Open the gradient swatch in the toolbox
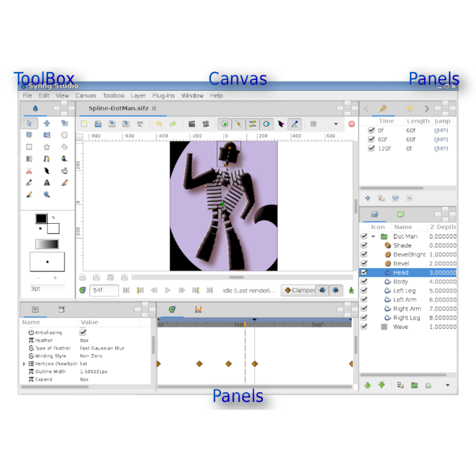476x476 pixels. coord(47,244)
